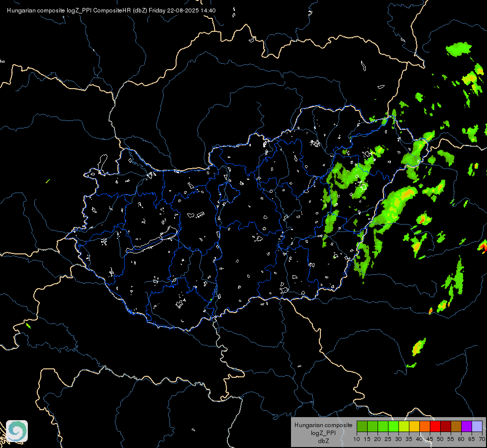Select the yellow 35-40 dBZ swatch
The image size is (487, 448).
pyautogui.click(x=414, y=426)
